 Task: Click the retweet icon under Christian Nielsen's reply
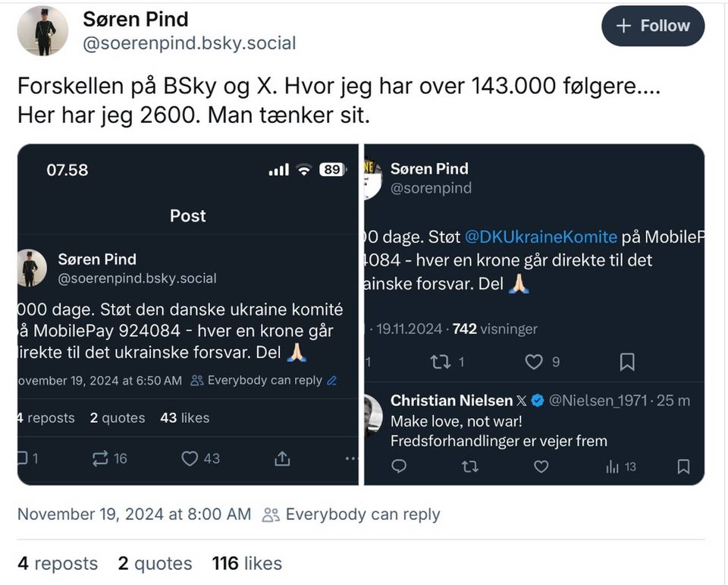point(469,467)
